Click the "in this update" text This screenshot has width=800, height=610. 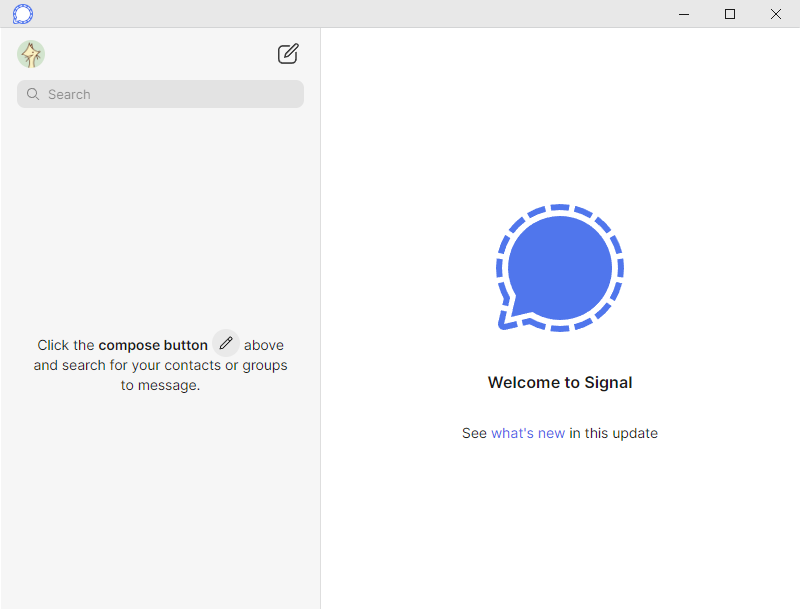pos(613,433)
